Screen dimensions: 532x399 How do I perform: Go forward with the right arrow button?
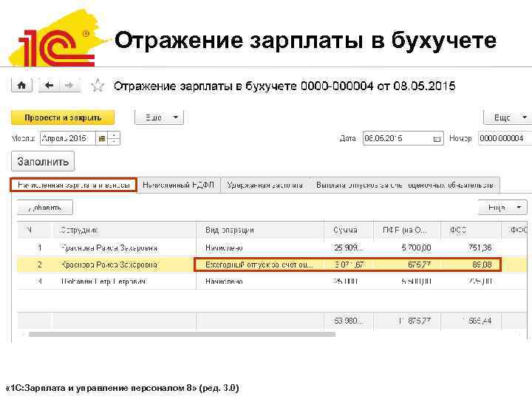(69, 85)
